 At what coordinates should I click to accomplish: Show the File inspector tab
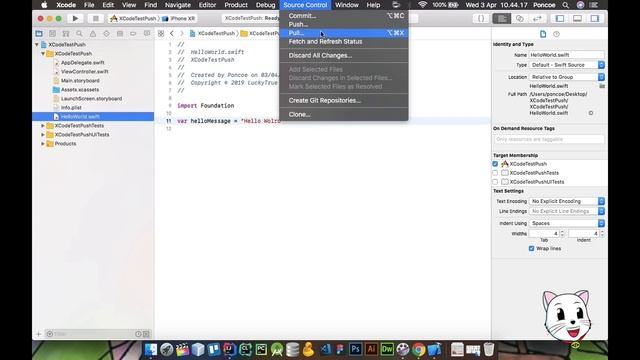tap(543, 34)
